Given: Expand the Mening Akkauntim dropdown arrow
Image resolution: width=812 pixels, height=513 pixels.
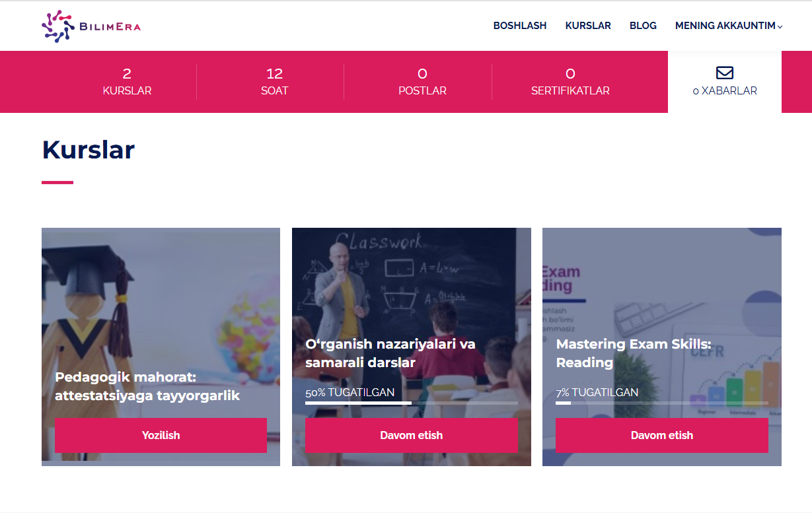Looking at the screenshot, I should pos(780,27).
